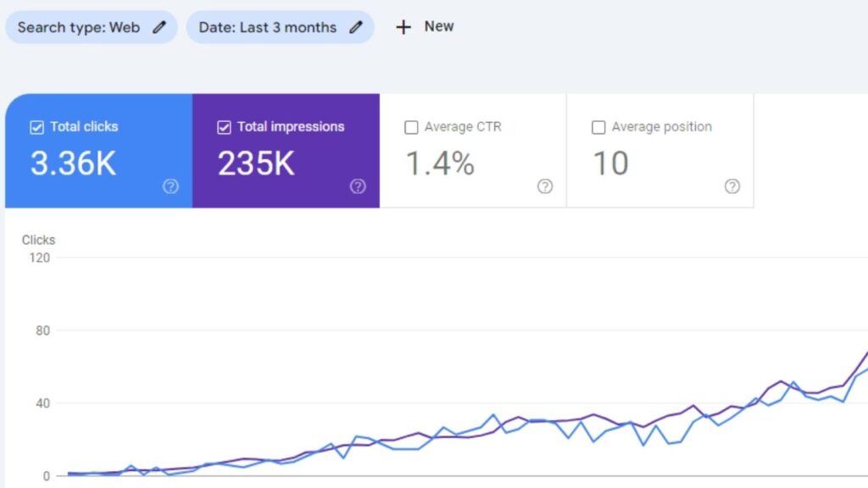Open help icon on Total impressions card
868x488 pixels.
click(358, 186)
